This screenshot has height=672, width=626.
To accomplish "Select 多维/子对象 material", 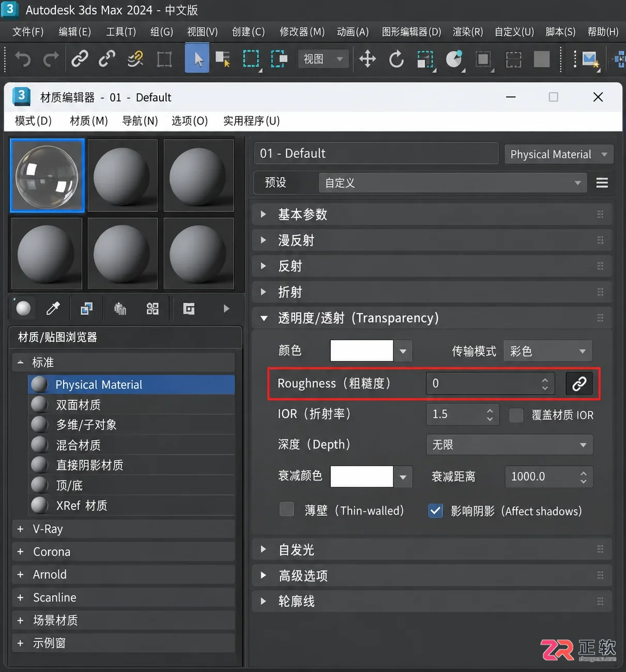I will pyautogui.click(x=131, y=425).
